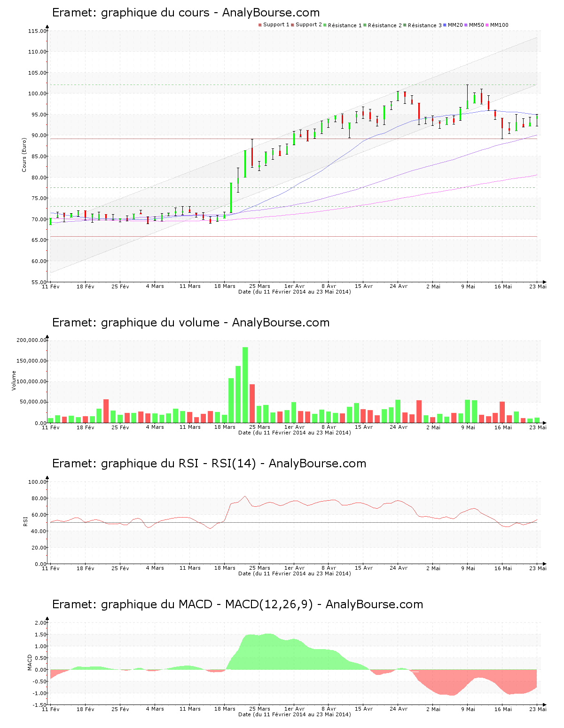Click '1er Avr' on the volume chart axis

[294, 427]
